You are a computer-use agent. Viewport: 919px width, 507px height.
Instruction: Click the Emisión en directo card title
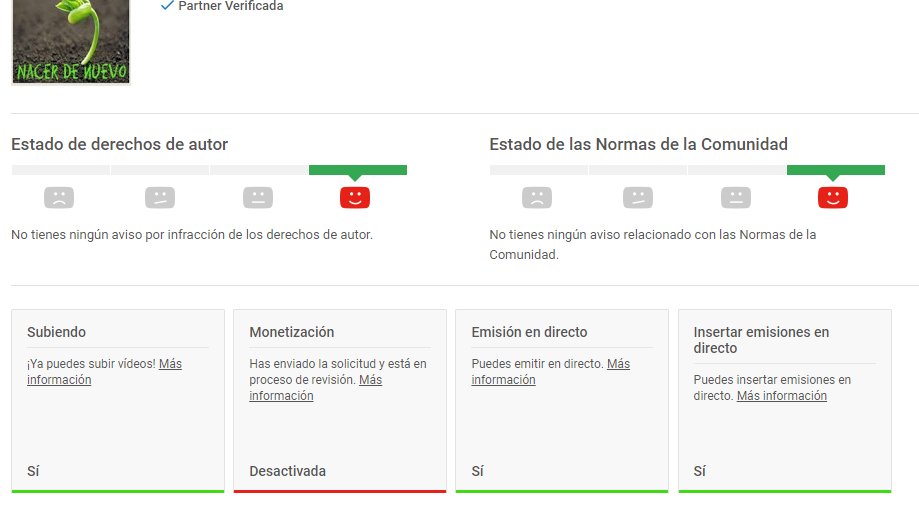[x=529, y=332]
